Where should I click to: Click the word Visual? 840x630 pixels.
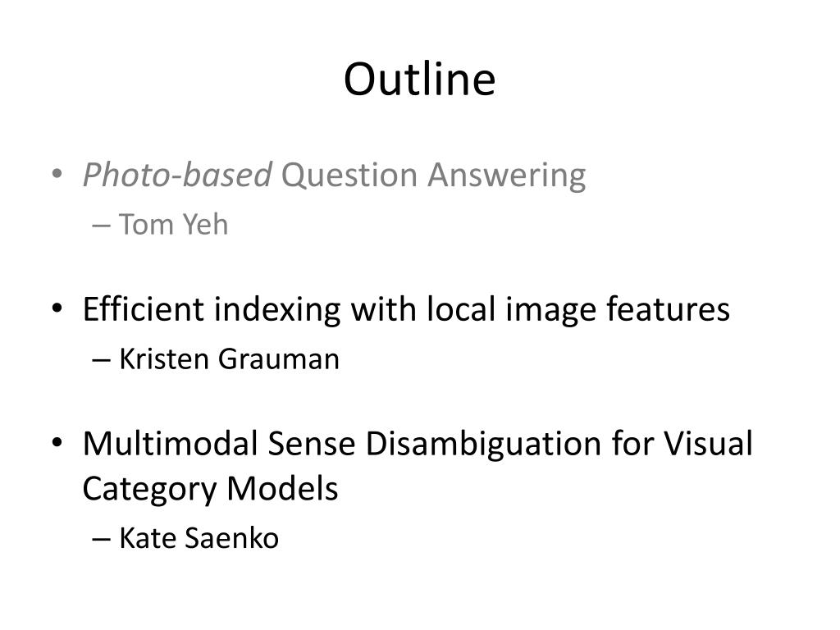coord(708,444)
